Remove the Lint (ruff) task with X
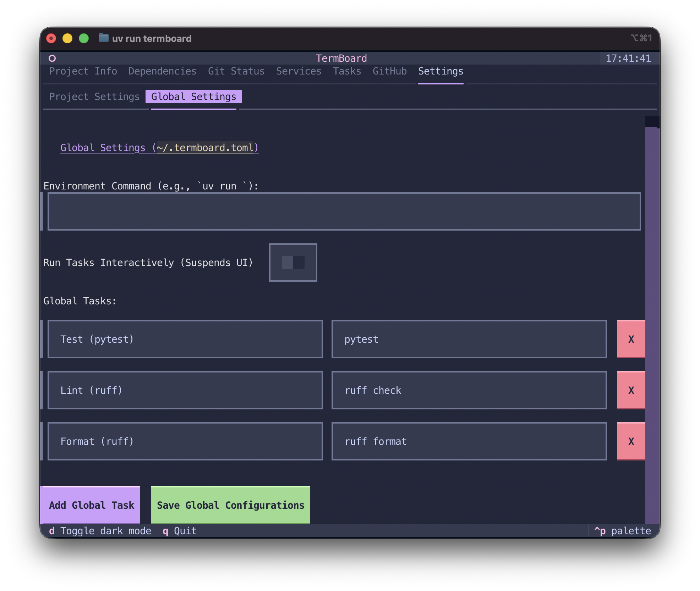This screenshot has width=700, height=591. pyautogui.click(x=631, y=390)
